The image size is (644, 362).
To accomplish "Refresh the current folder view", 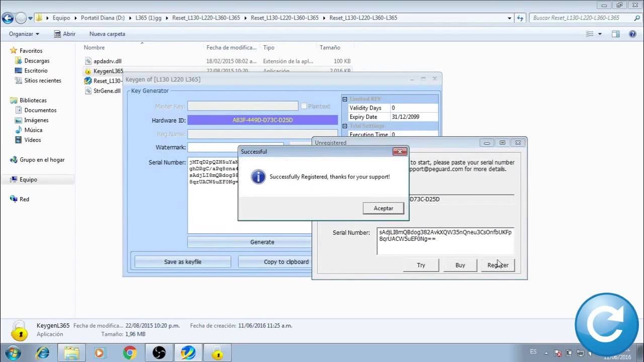I will (x=520, y=18).
